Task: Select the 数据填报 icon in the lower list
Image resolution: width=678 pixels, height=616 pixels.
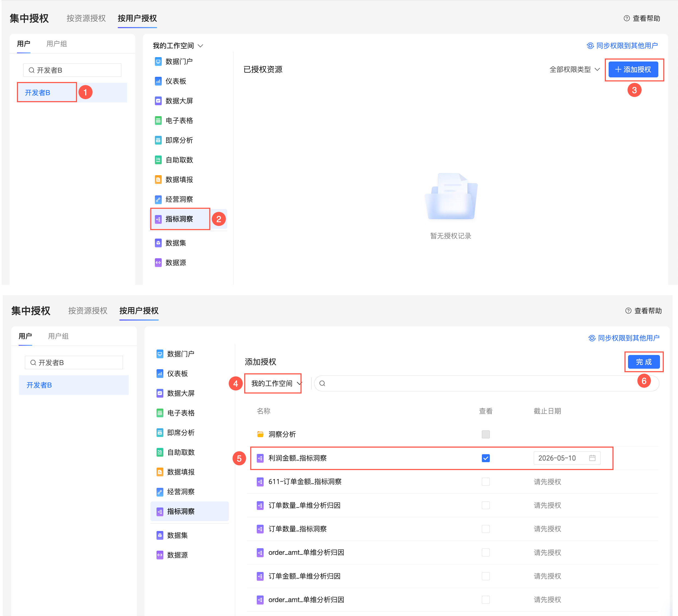Action: (x=160, y=472)
